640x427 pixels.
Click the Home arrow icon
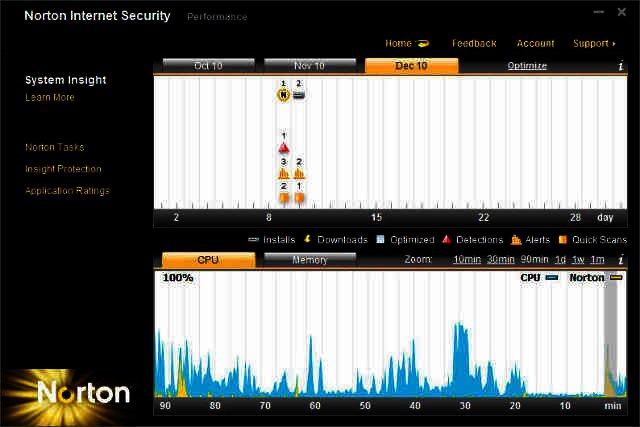pos(422,43)
